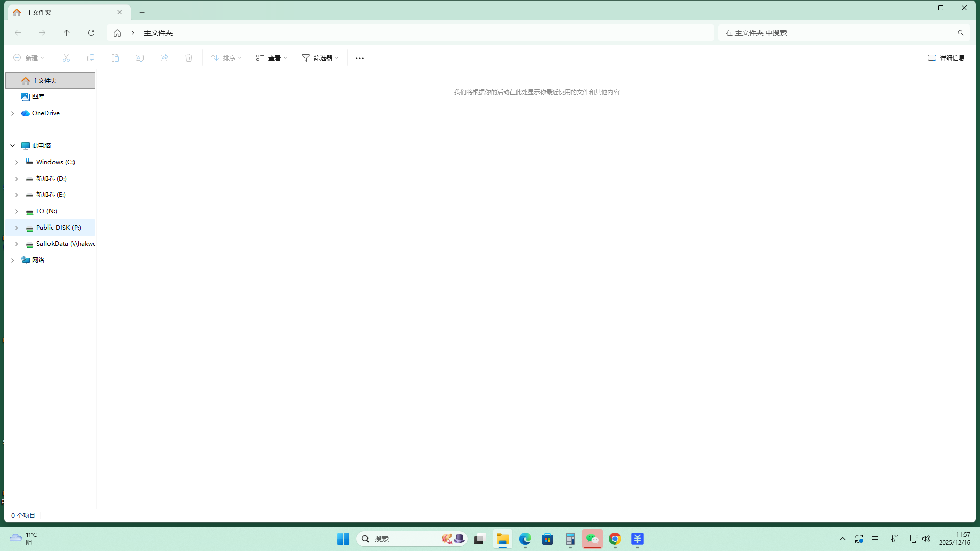980x551 pixels.
Task: Select Public DISK (P:) drive
Action: [x=58, y=228]
